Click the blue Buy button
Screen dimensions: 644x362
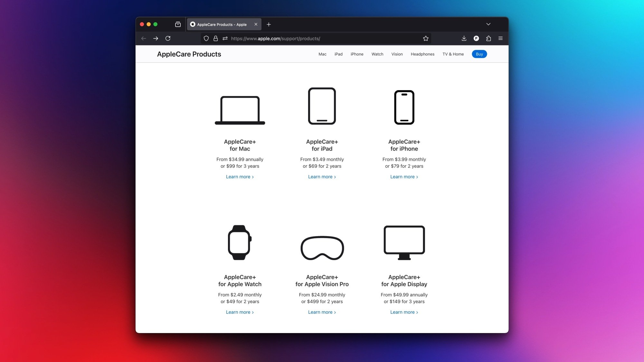point(479,54)
